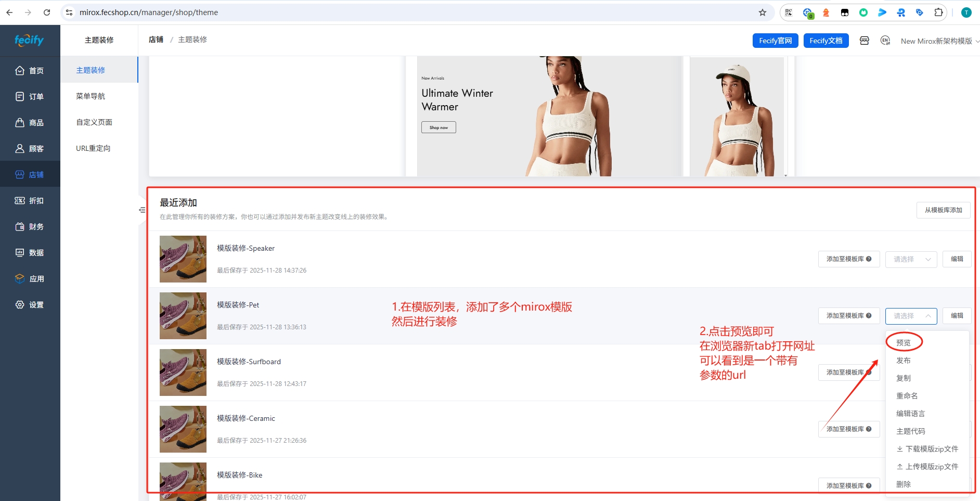Choose 下载模版zip文件 in the dropdown menu
The width and height of the screenshot is (980, 501).
pyautogui.click(x=927, y=449)
